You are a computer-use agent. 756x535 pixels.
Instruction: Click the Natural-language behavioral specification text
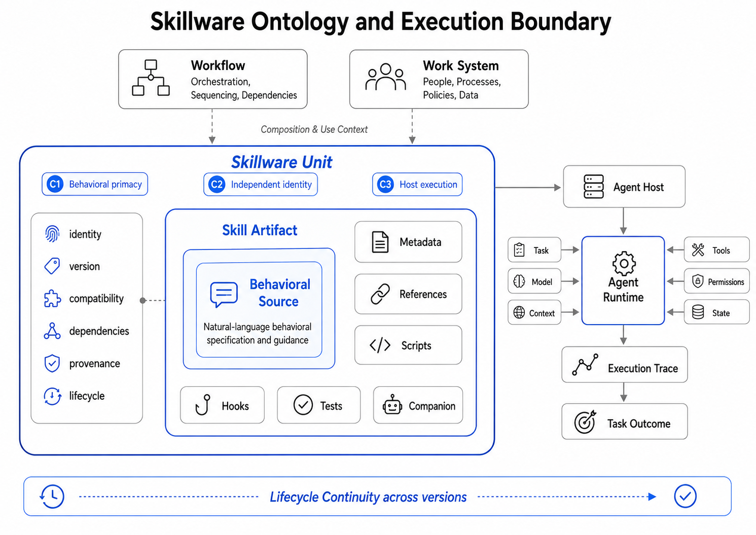click(x=258, y=333)
